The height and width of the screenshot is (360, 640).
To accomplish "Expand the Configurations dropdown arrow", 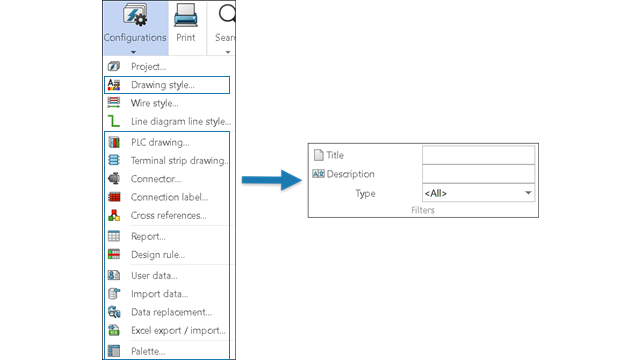I will click(x=133, y=52).
